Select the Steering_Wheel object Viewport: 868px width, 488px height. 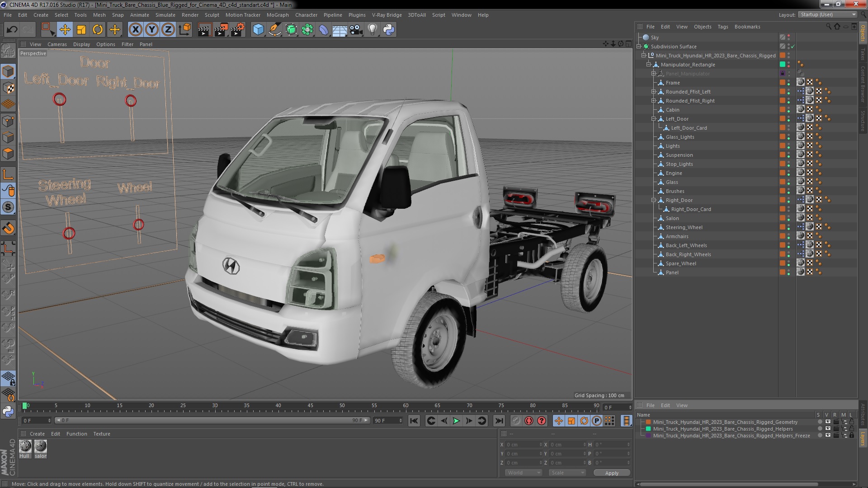coord(684,227)
